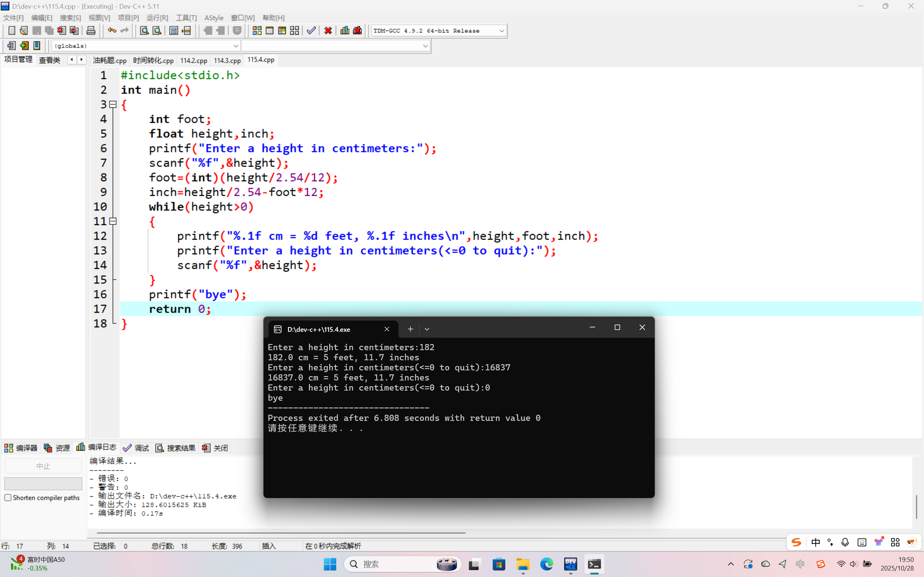Image resolution: width=924 pixels, height=577 pixels.
Task: Collapse while loop fold at line 11
Action: (113, 221)
